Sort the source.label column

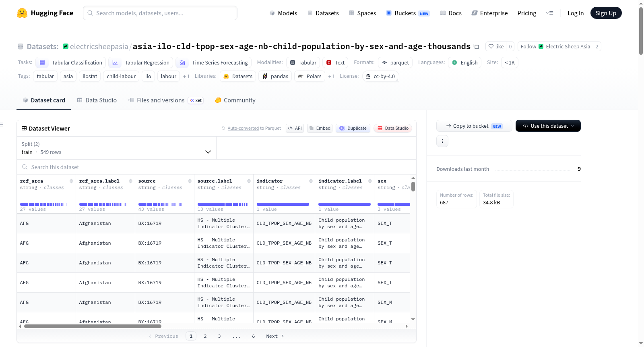click(x=249, y=181)
